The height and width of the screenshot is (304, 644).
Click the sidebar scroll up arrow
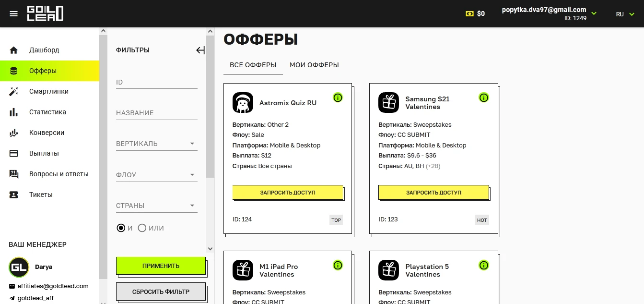103,31
